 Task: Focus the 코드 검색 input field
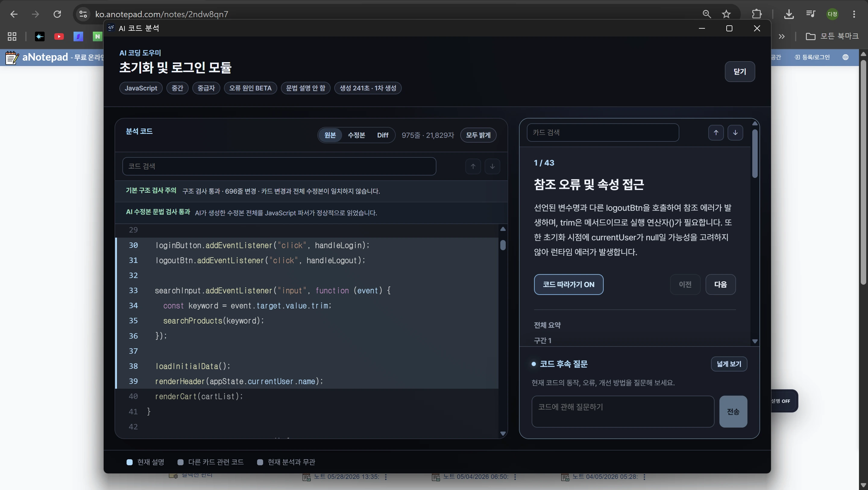tap(279, 166)
